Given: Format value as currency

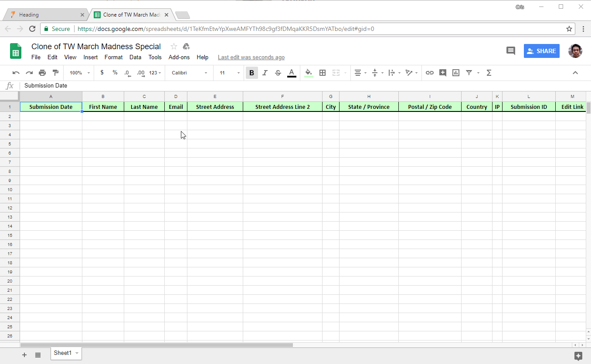Looking at the screenshot, I should click(102, 73).
